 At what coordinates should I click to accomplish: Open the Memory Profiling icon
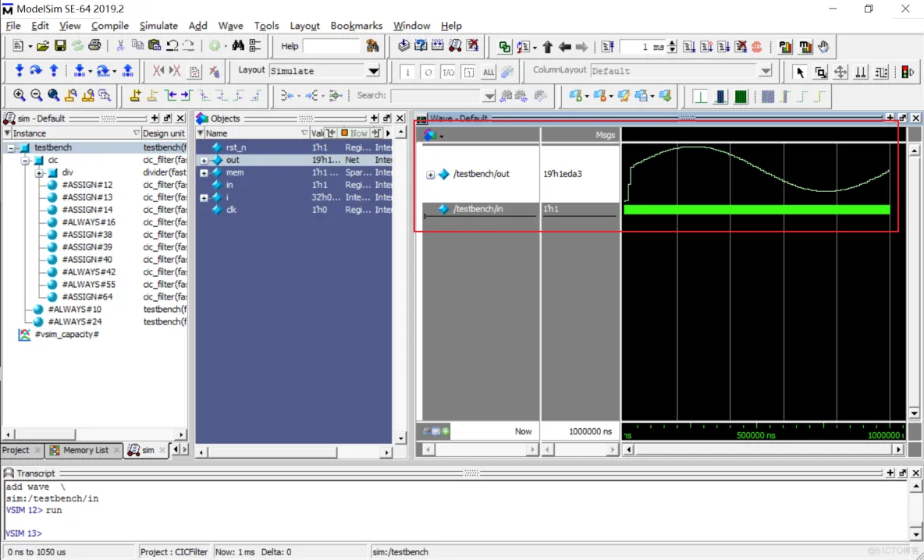tap(804, 47)
